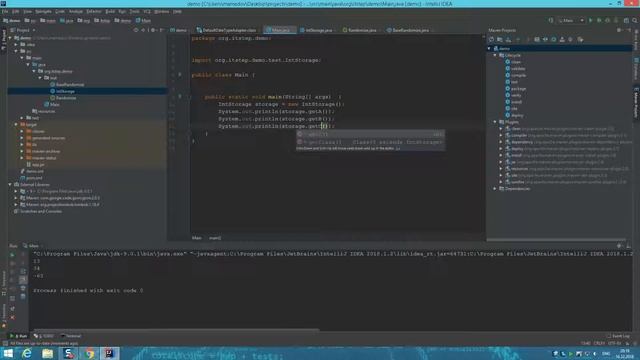The height and width of the screenshot is (360, 640).
Task: Rerun Main with the green arrow in the Run panel
Action: point(12,255)
